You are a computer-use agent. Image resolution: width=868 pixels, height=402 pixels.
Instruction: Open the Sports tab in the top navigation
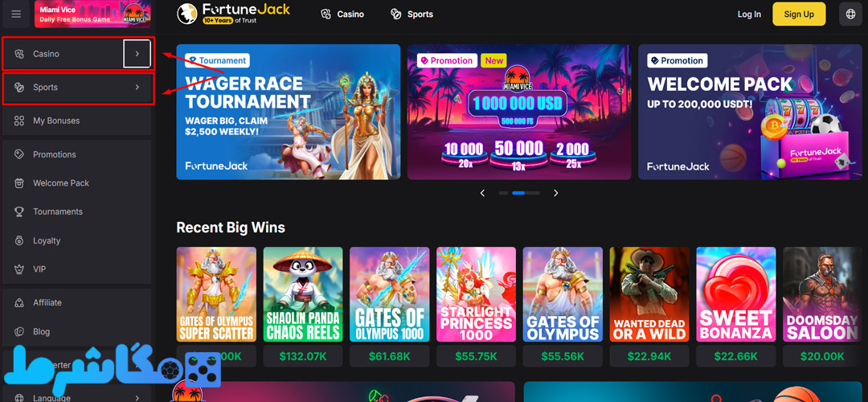411,14
